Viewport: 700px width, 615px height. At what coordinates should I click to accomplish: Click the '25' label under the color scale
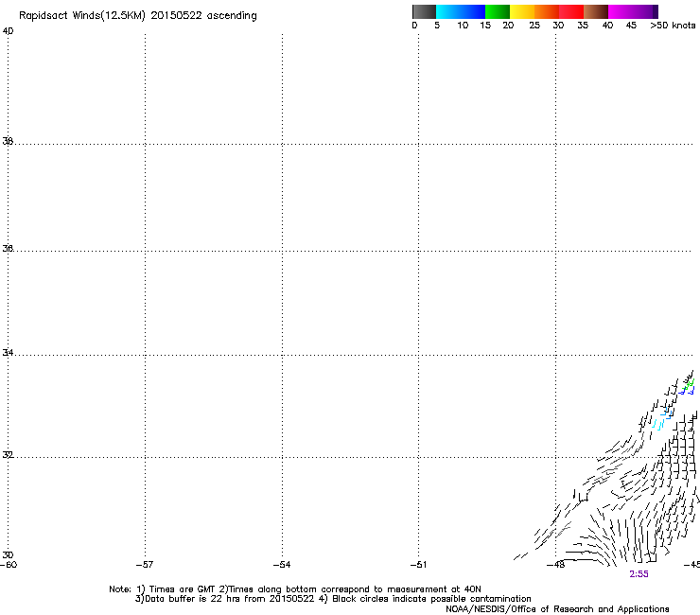tap(534, 26)
